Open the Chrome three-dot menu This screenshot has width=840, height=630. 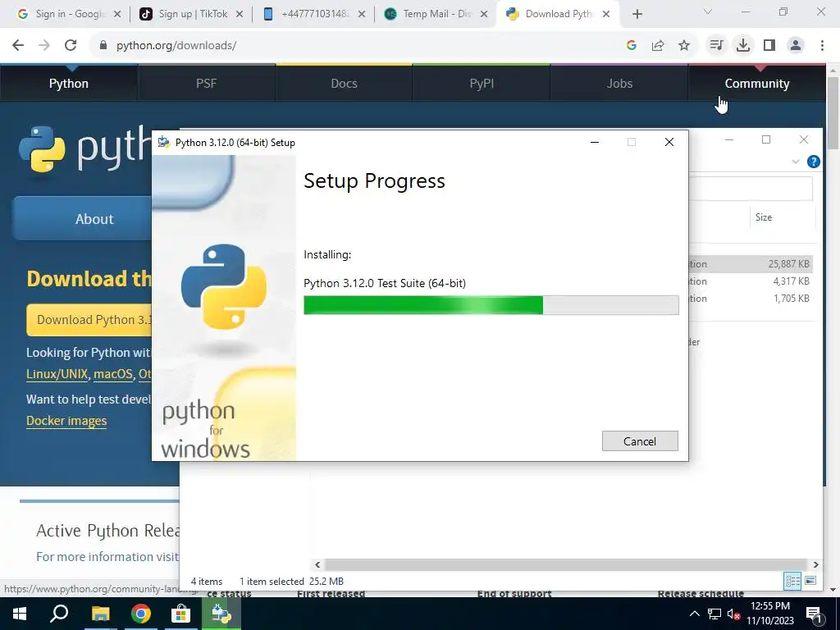point(822,46)
